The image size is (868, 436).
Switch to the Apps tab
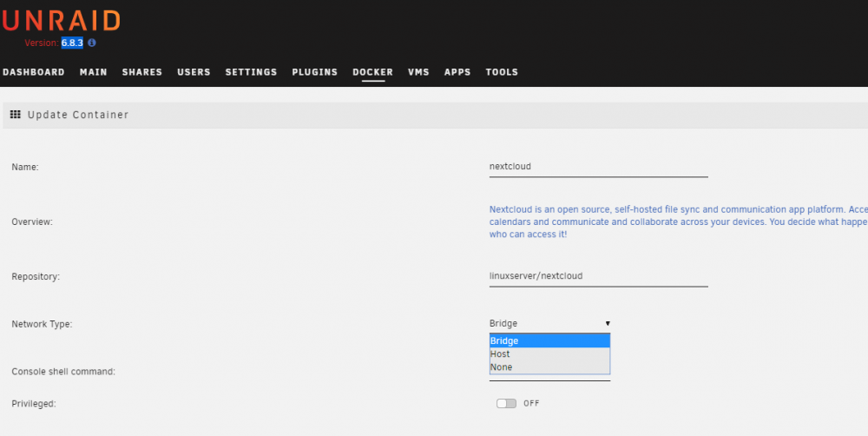tap(457, 72)
